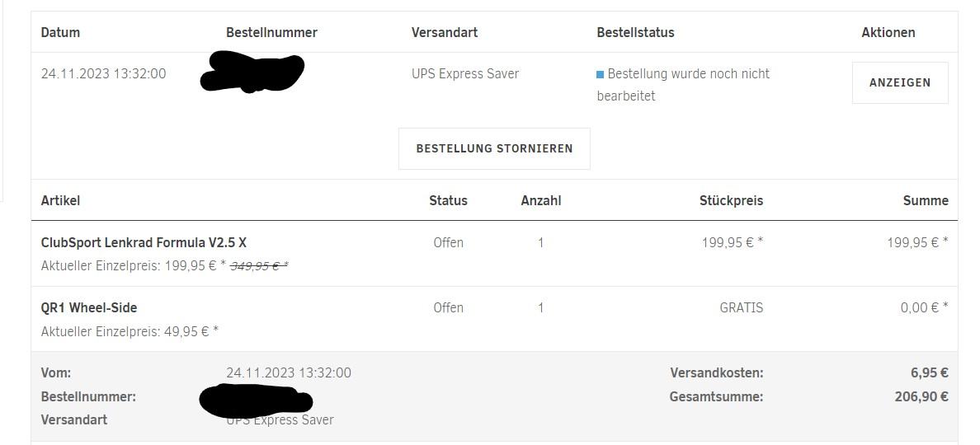Select the Datum column header
980x445 pixels.
tap(60, 32)
